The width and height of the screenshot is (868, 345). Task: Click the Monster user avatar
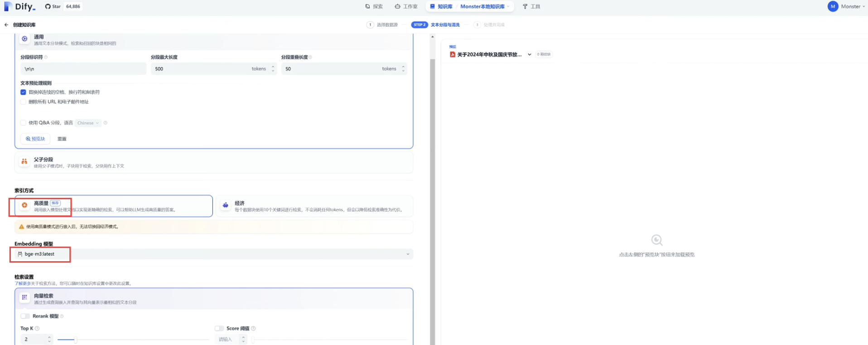tap(833, 6)
